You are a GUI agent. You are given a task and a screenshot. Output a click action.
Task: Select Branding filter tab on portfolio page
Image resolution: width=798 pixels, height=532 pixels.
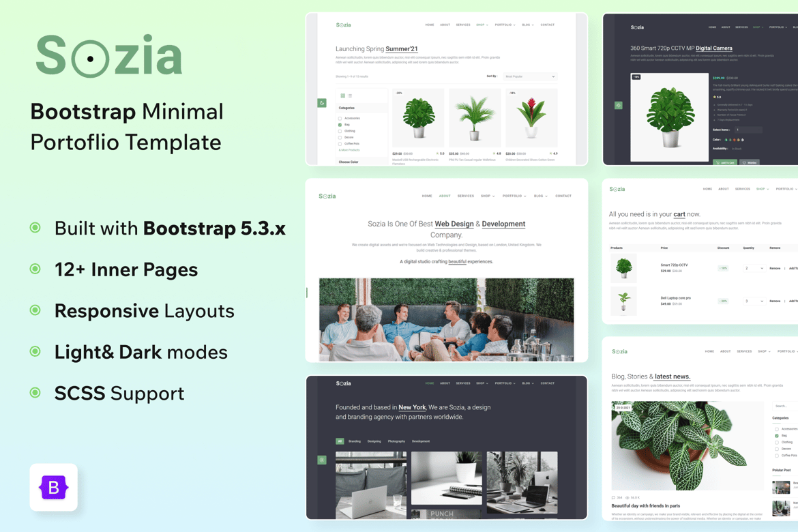pos(355,441)
